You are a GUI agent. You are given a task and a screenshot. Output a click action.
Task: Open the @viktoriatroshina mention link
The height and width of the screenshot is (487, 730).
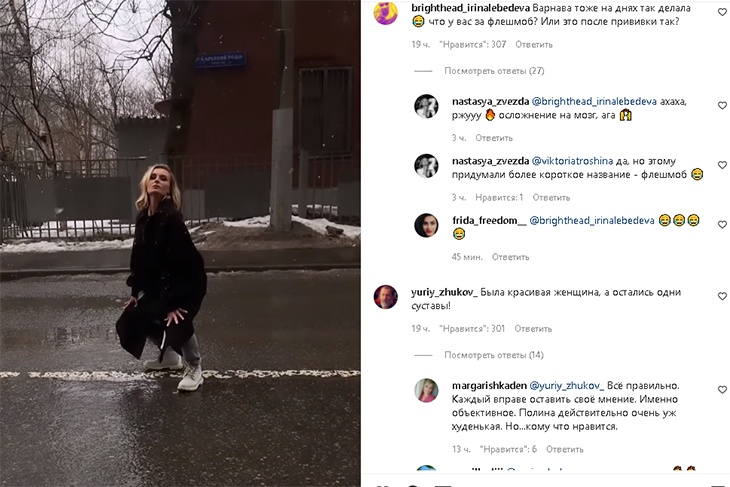click(572, 161)
